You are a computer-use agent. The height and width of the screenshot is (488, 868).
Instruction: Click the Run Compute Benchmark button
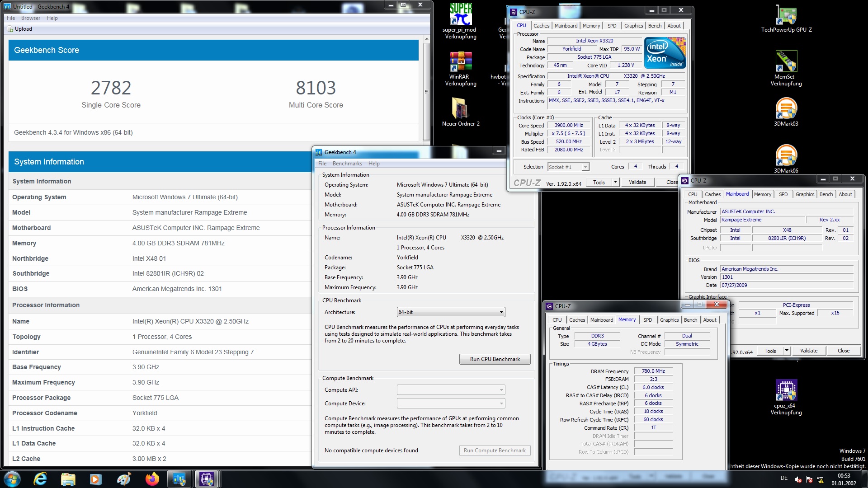495,450
